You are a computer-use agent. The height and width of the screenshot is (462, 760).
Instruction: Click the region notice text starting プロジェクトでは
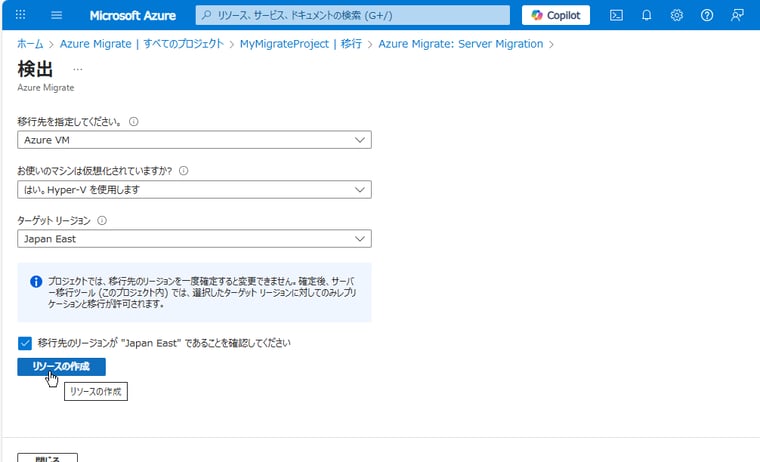(x=202, y=292)
